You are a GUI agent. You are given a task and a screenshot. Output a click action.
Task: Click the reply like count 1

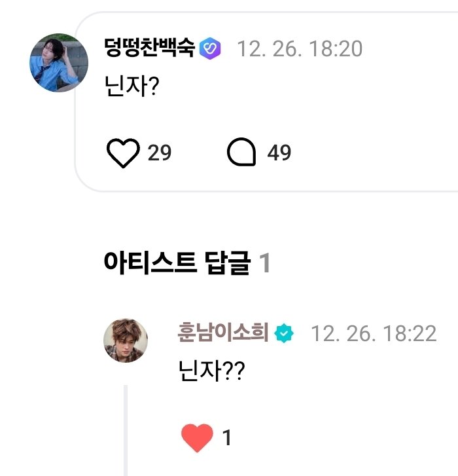pos(227,437)
